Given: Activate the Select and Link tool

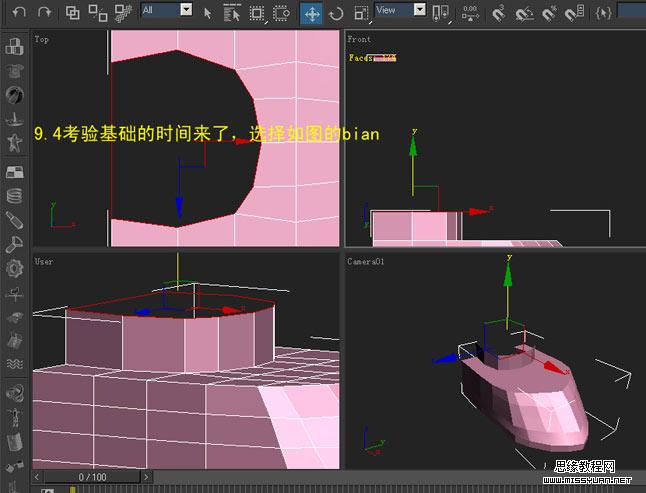Looking at the screenshot, I should [x=73, y=13].
